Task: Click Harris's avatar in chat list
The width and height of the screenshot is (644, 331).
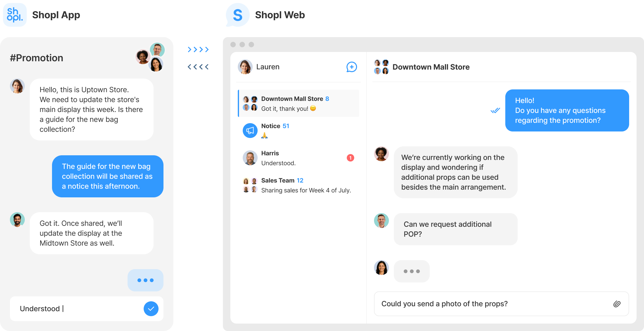Action: point(250,158)
